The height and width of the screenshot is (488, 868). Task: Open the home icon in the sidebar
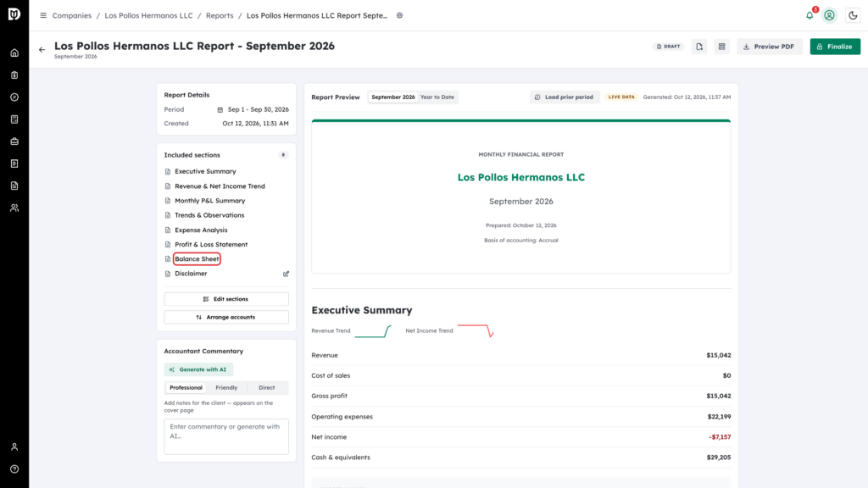[14, 53]
